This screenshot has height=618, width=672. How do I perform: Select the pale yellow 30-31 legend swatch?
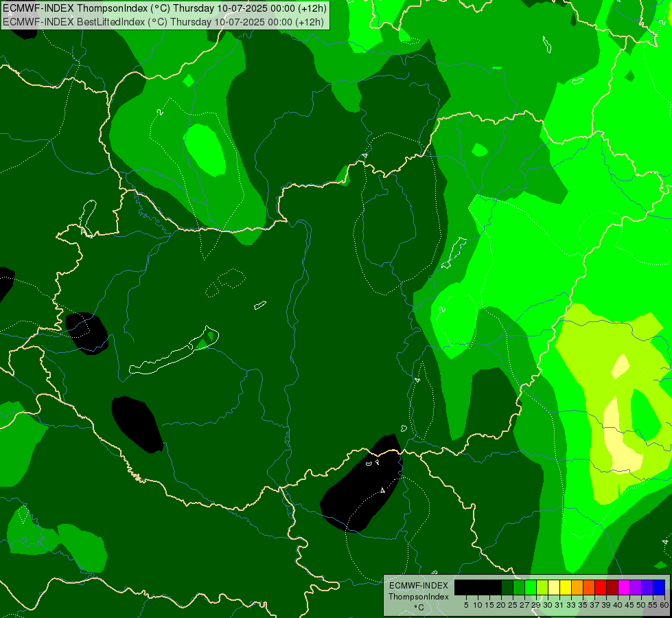pos(554,587)
